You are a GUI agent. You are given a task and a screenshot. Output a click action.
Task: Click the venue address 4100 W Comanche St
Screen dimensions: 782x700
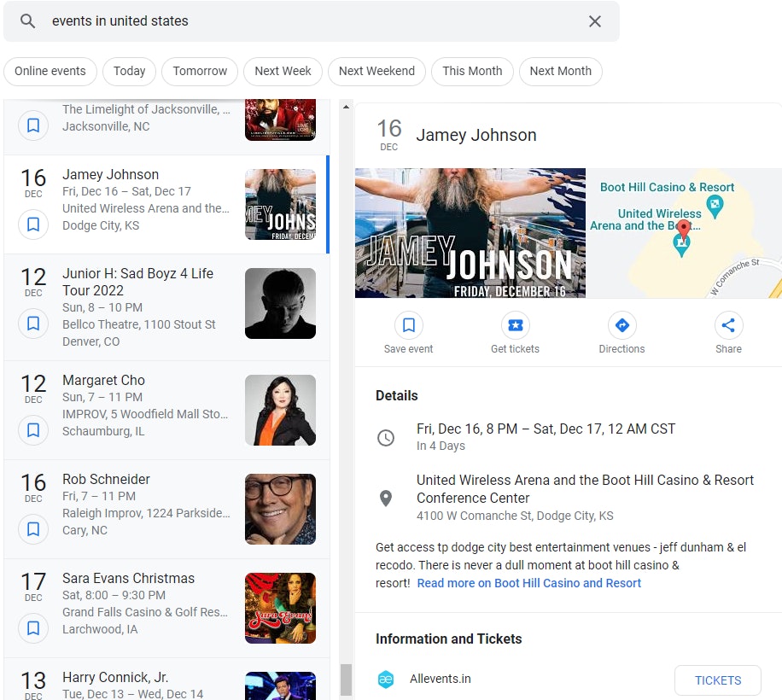(515, 516)
